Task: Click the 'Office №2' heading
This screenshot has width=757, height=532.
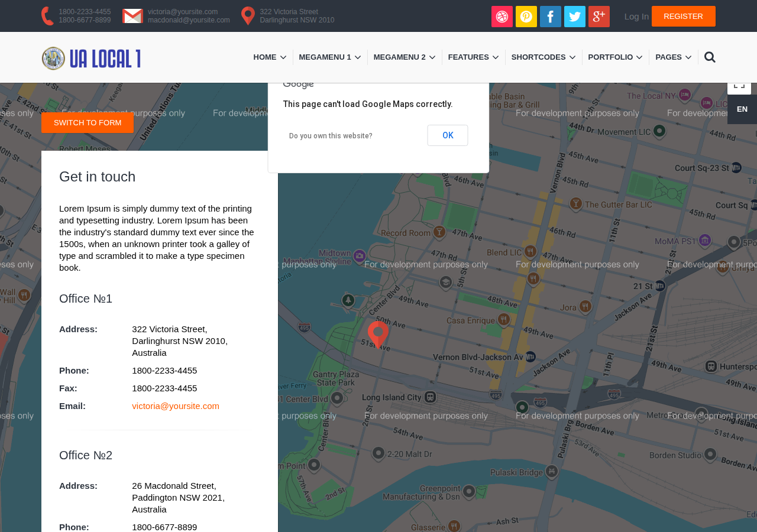Action: (86, 455)
